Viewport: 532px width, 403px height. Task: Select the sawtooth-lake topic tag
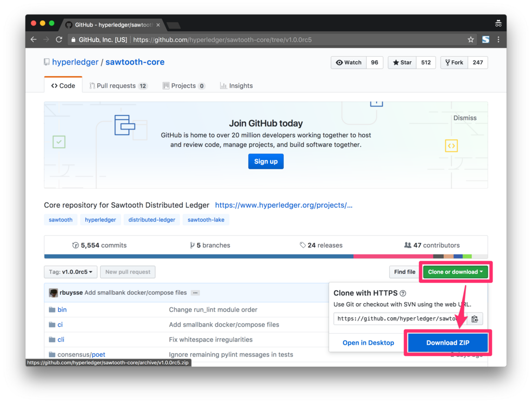pyautogui.click(x=206, y=219)
